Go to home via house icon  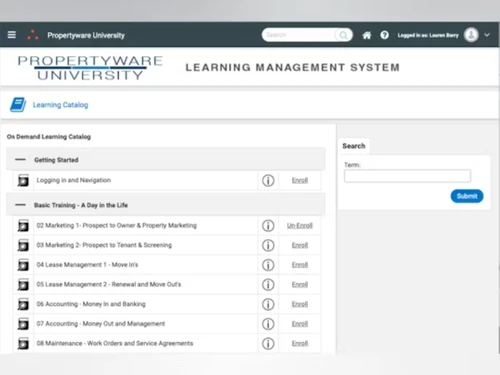pyautogui.click(x=367, y=35)
